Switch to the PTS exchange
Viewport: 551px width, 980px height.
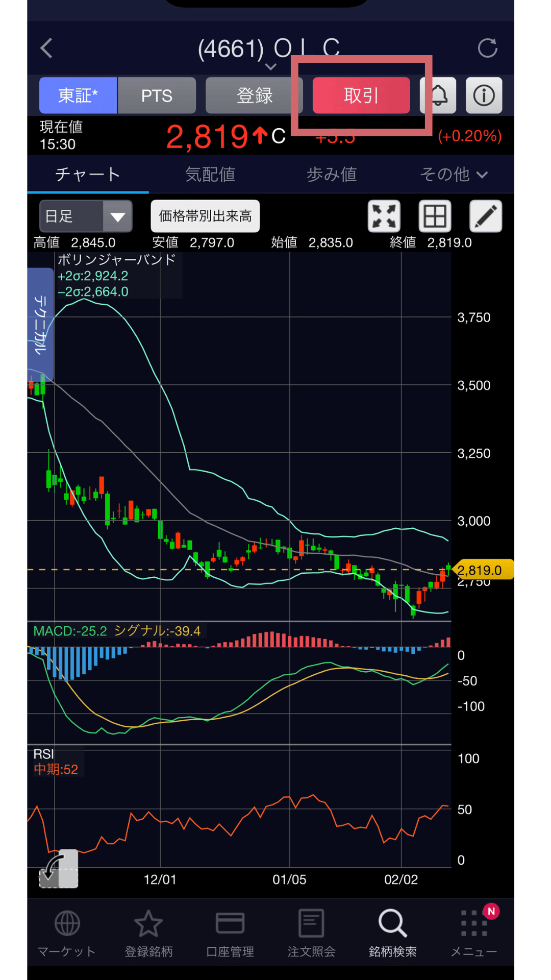(157, 95)
